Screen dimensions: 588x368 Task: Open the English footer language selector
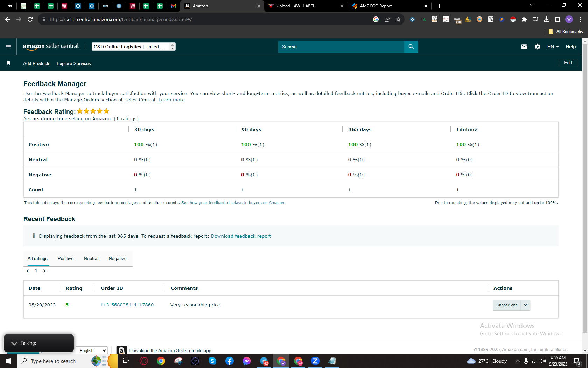tap(92, 350)
